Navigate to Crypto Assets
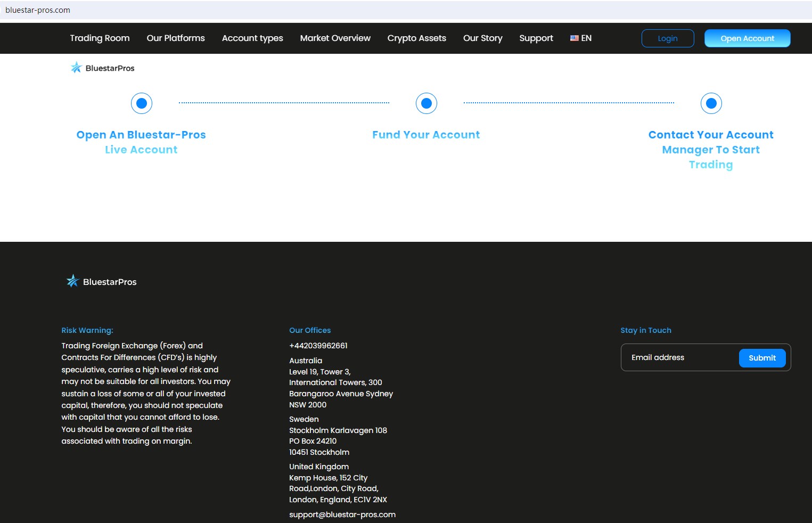This screenshot has width=812, height=523. point(417,38)
